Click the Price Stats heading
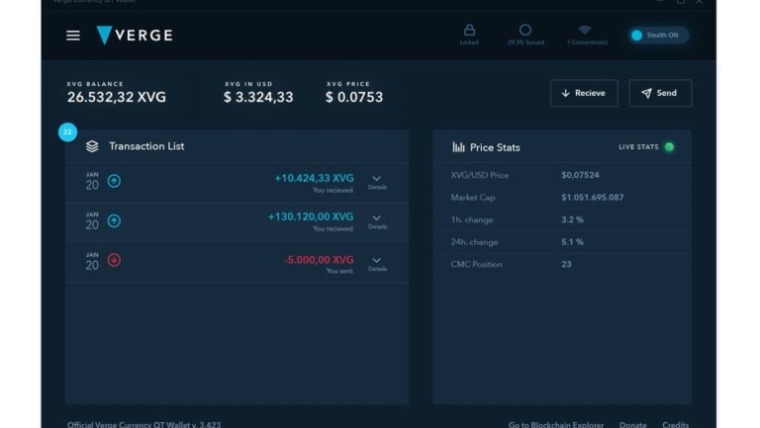 (x=495, y=147)
